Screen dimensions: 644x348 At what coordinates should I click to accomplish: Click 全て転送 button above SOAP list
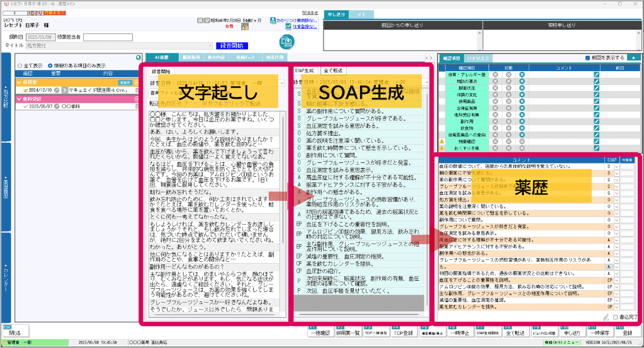(333, 70)
